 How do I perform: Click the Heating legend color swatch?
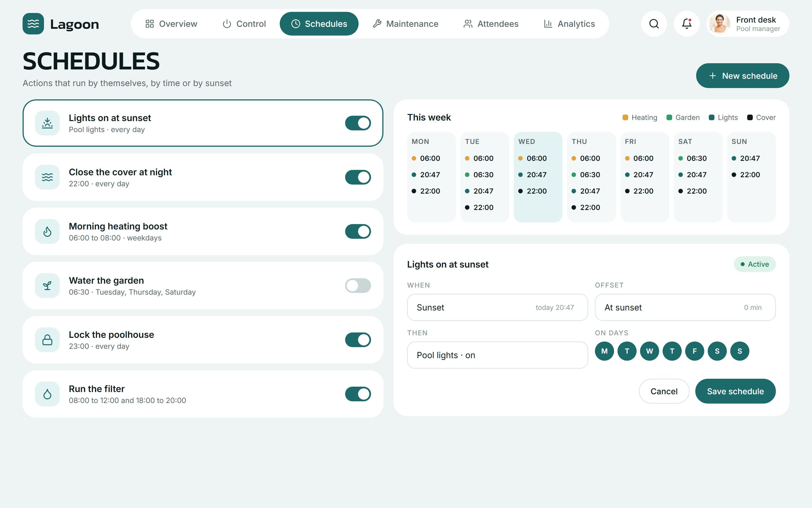pos(625,118)
